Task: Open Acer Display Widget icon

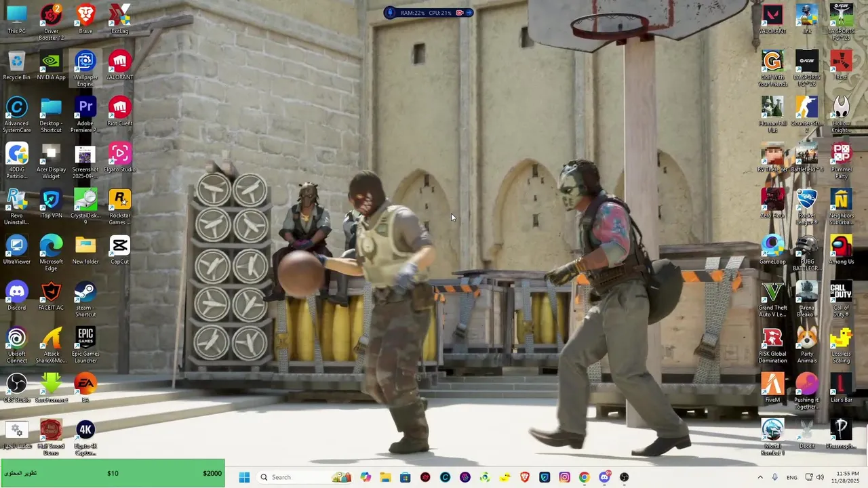Action: 51,160
